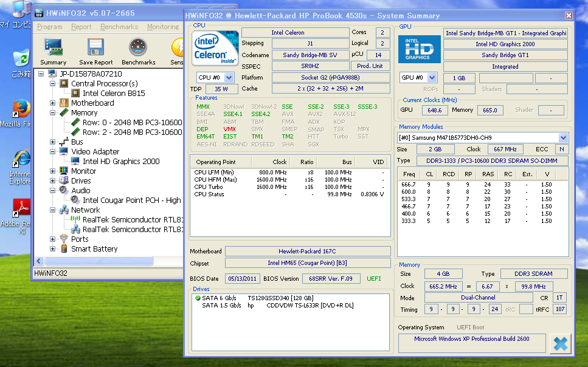This screenshot has width=588, height=367.
Task: Click the 666.7 frequency timing row
Action: tap(482, 185)
